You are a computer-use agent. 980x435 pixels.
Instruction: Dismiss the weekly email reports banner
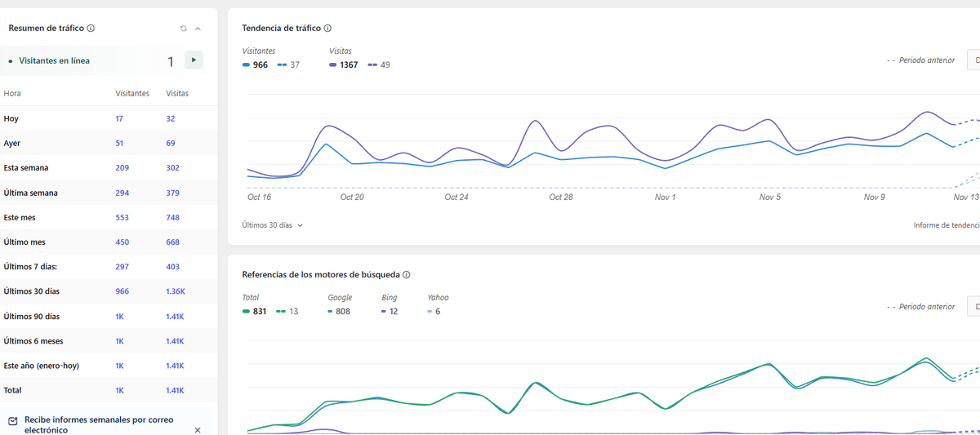(x=198, y=429)
